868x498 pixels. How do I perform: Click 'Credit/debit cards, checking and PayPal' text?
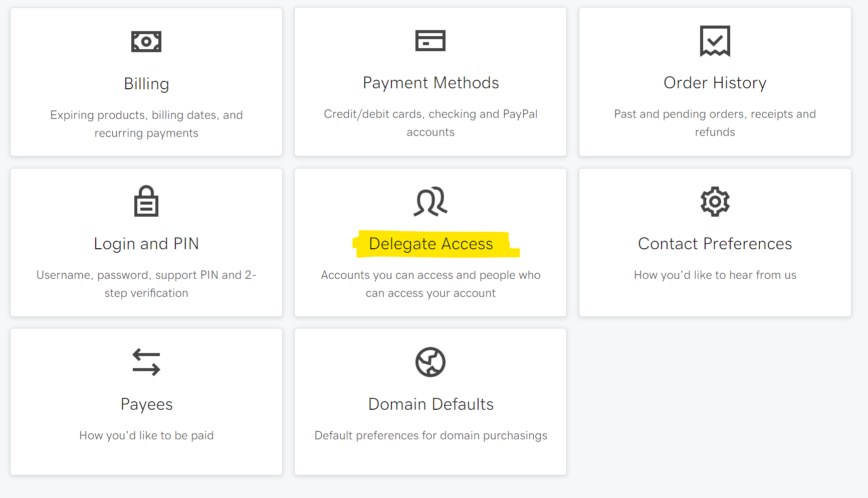[x=430, y=123]
